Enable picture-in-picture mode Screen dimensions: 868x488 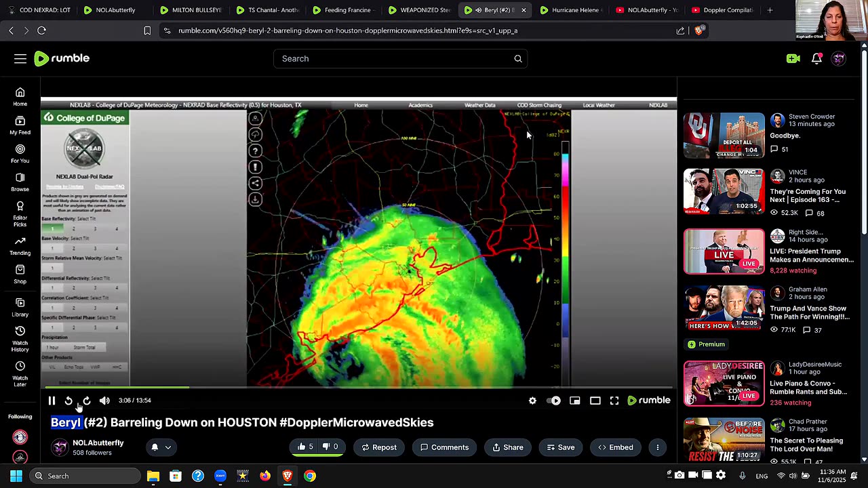click(575, 401)
